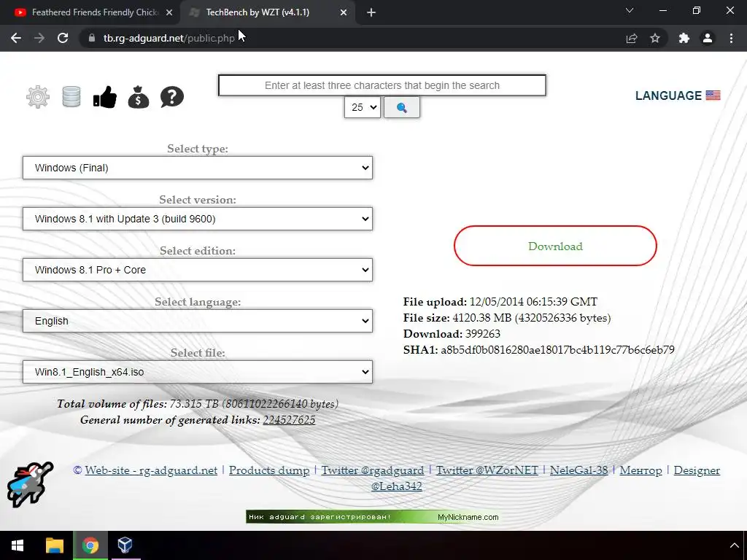Click Total volume of files text
Screen dimensions: 747x560
pos(198,404)
